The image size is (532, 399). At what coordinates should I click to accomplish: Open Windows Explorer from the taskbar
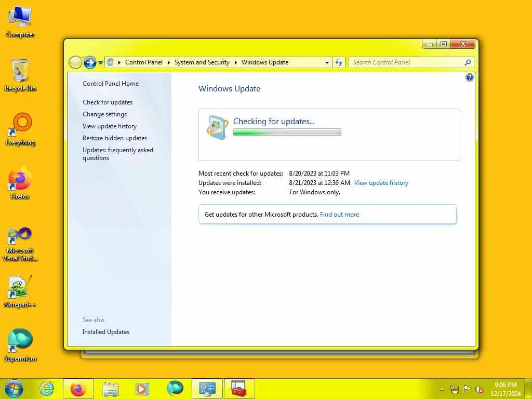(x=111, y=389)
